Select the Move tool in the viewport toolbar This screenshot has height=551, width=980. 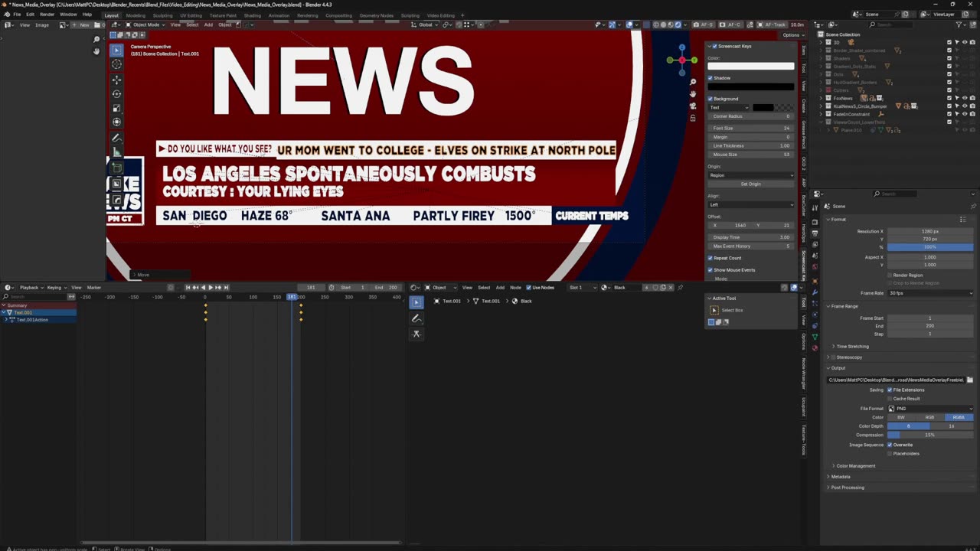click(116, 80)
